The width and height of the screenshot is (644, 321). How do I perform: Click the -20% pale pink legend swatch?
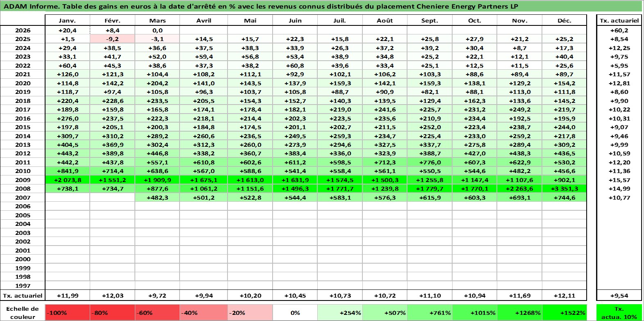pyautogui.click(x=250, y=312)
